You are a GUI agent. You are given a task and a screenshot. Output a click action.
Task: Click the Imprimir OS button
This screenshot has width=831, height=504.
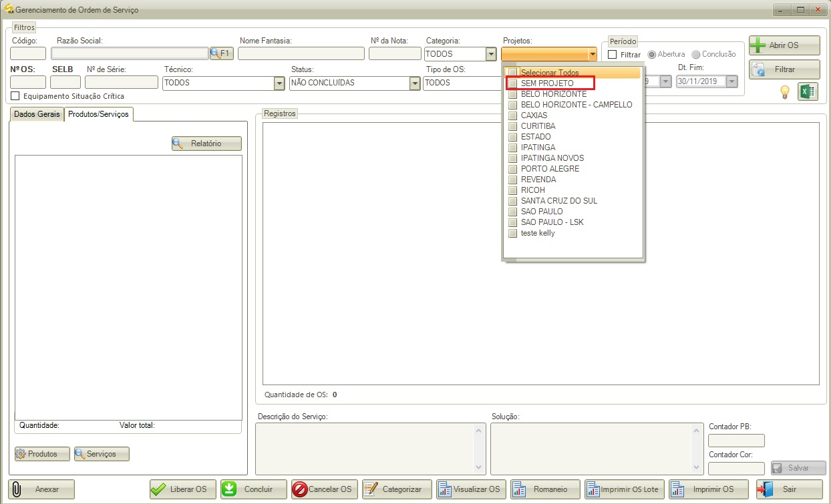[707, 489]
